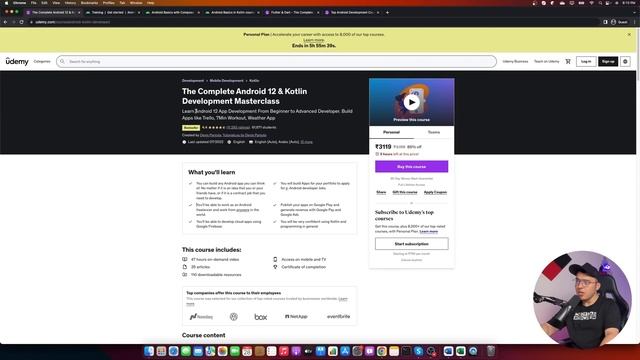
Task: Open Kotlin breadcrumb link
Action: click(254, 81)
